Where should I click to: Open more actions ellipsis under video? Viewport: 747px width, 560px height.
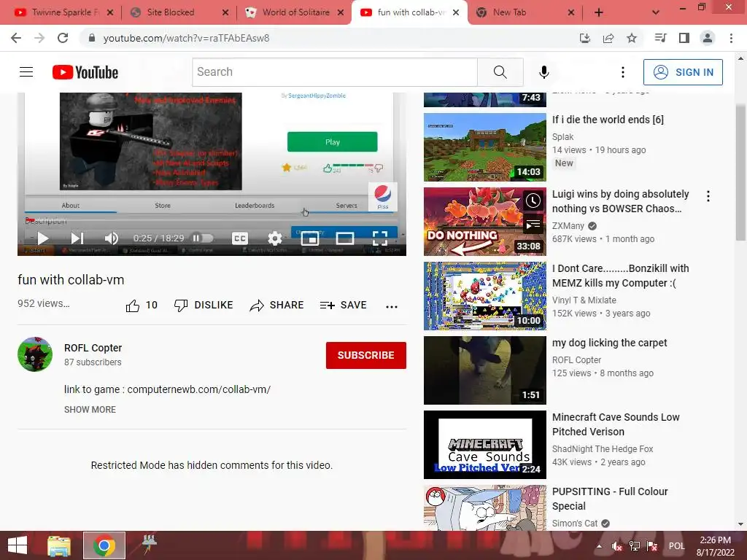click(392, 307)
